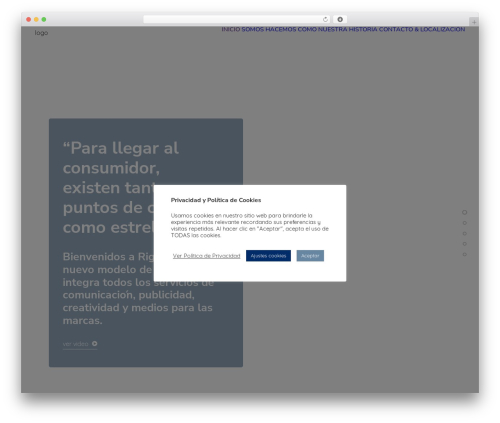Click the play icon beside 'ver video'
This screenshot has width=500, height=423.
95,344
